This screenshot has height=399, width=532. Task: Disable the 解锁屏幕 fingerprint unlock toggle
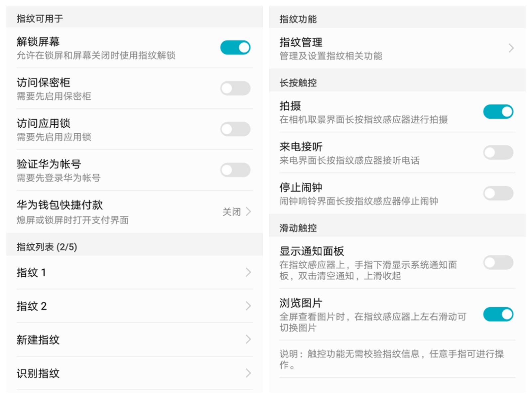click(235, 47)
